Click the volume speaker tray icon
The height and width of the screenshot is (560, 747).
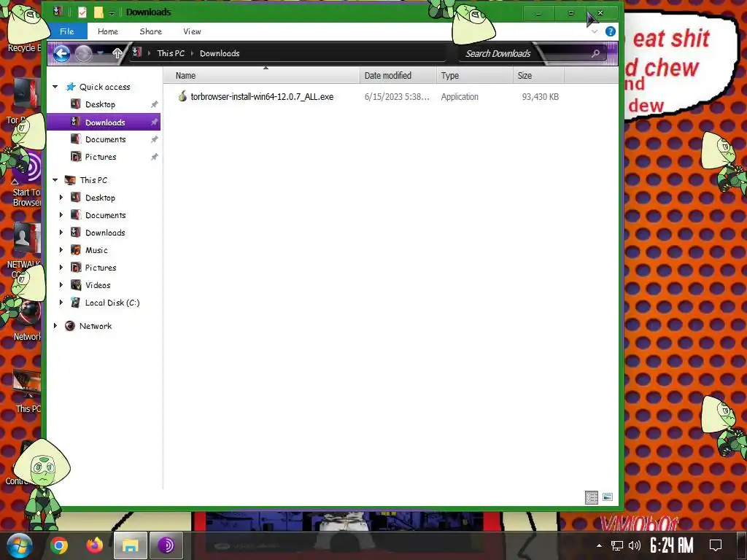point(634,545)
